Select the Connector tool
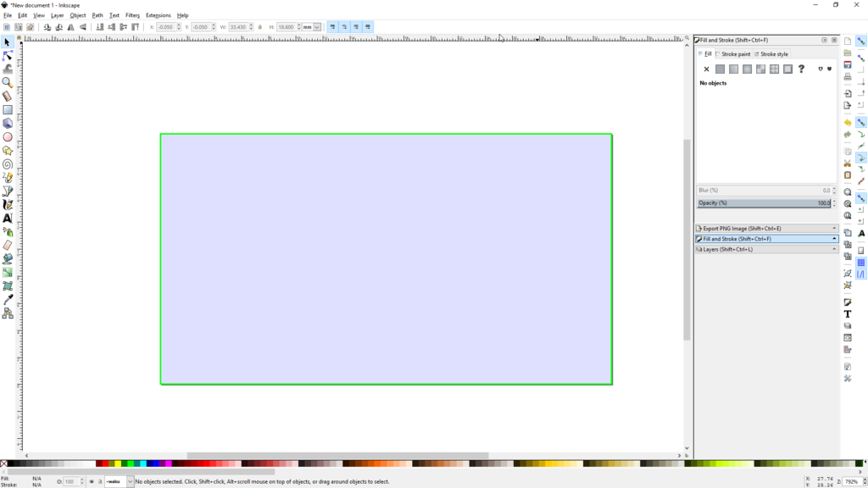The width and height of the screenshot is (868, 488). pos(7,313)
